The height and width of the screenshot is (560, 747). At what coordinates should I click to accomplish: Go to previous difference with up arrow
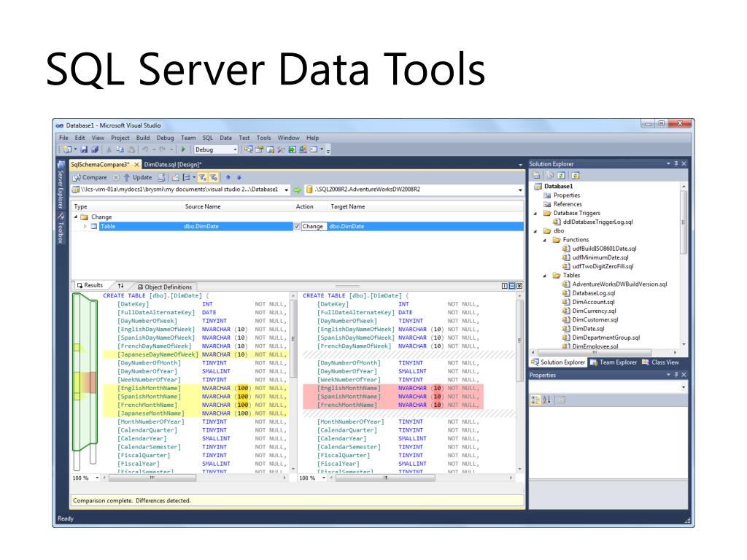228,178
